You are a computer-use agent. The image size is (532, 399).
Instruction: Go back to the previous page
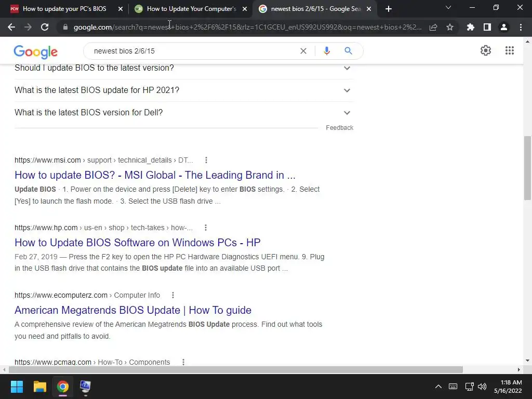(x=11, y=27)
